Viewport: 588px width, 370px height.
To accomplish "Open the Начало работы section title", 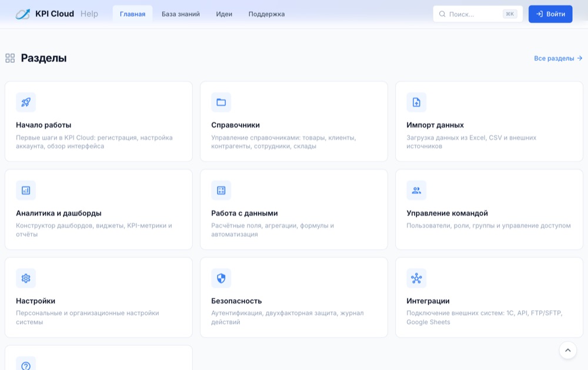I will (x=44, y=125).
